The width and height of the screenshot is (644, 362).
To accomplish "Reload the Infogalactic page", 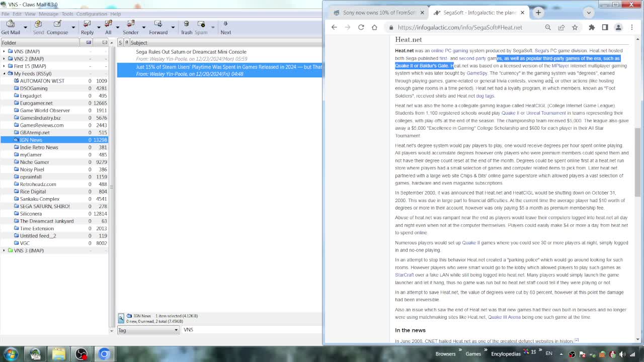I will 361,27.
